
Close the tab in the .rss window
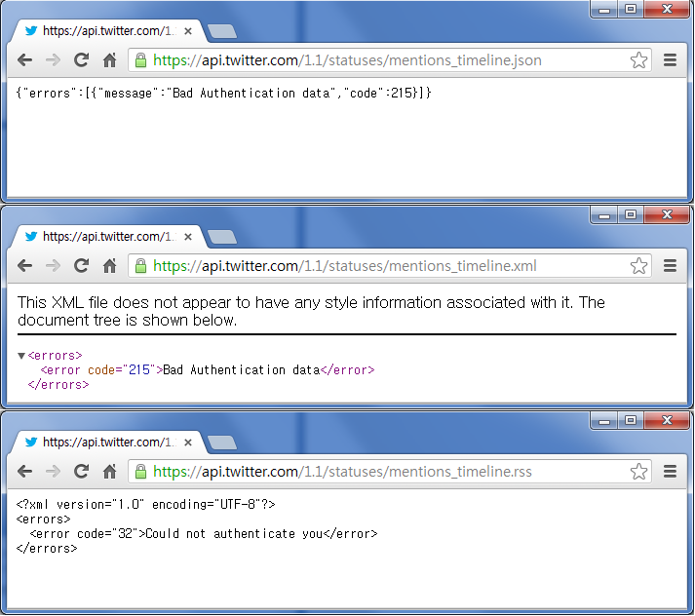(188, 443)
